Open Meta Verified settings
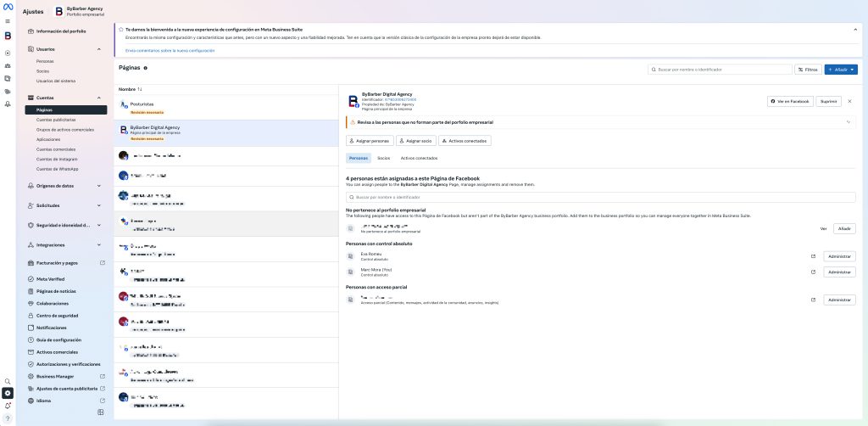 pos(50,278)
